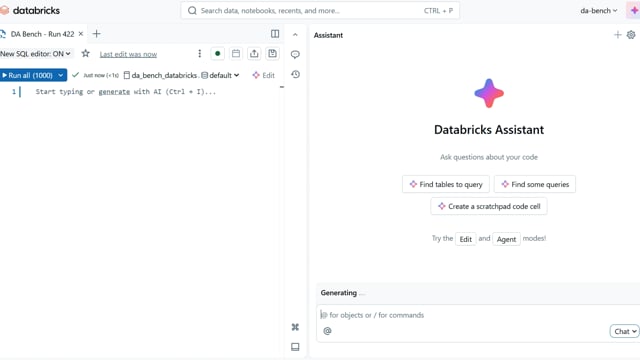Click the Generating status text

(338, 293)
